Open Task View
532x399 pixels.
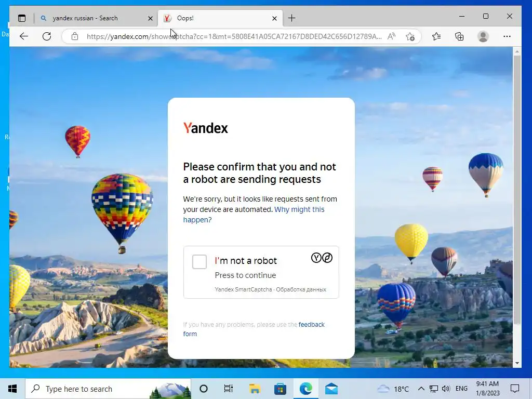(x=229, y=389)
